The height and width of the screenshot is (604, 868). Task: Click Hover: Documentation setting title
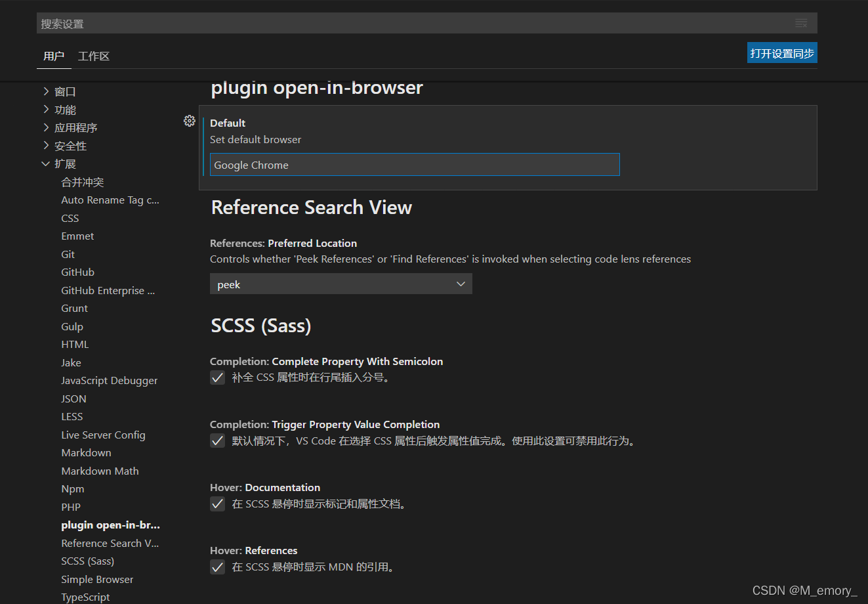click(265, 487)
